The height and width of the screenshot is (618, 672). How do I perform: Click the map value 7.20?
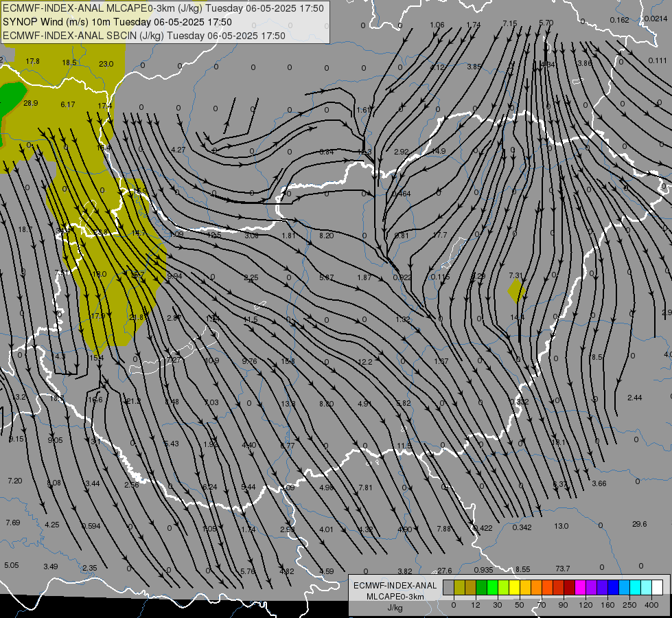click(x=14, y=481)
